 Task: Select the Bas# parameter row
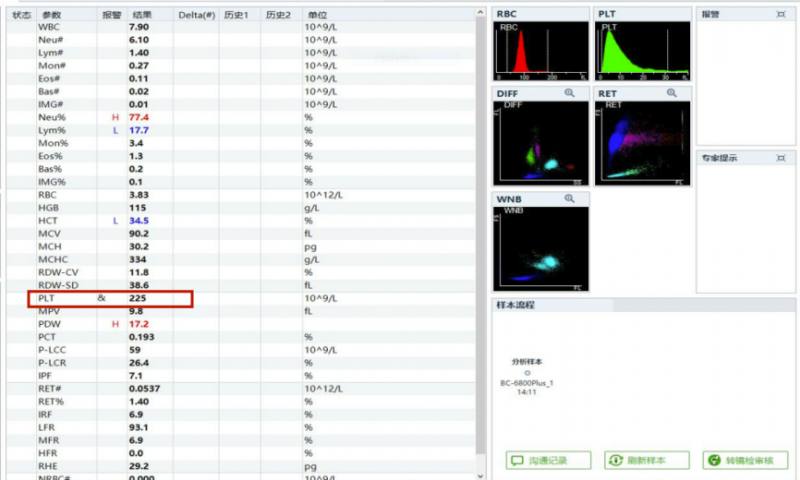241,91
